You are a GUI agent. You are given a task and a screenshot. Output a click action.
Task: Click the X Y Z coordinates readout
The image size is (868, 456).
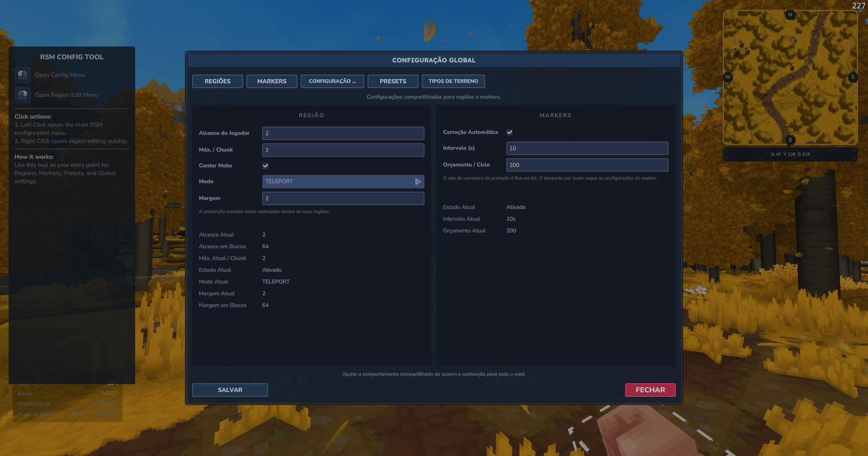click(790, 154)
